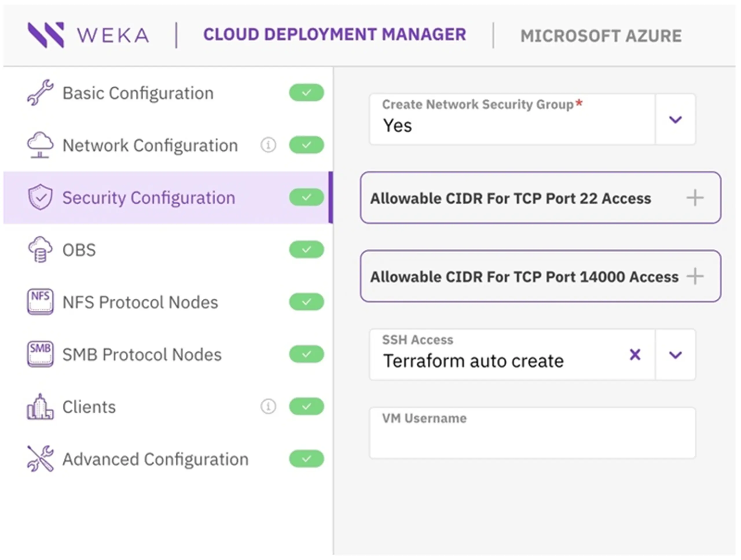Click the OBS cloud storage icon

pos(40,250)
